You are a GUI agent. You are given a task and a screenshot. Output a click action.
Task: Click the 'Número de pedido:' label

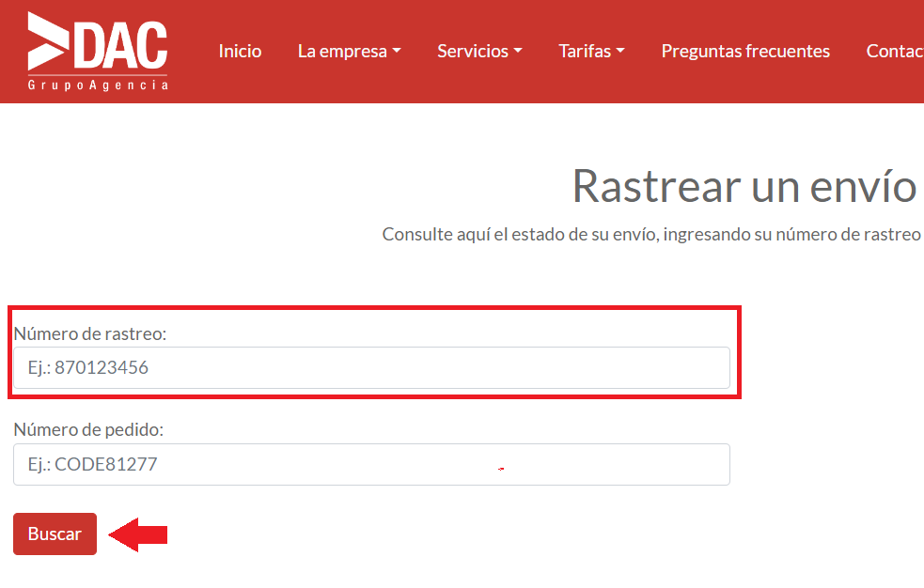[x=88, y=429]
